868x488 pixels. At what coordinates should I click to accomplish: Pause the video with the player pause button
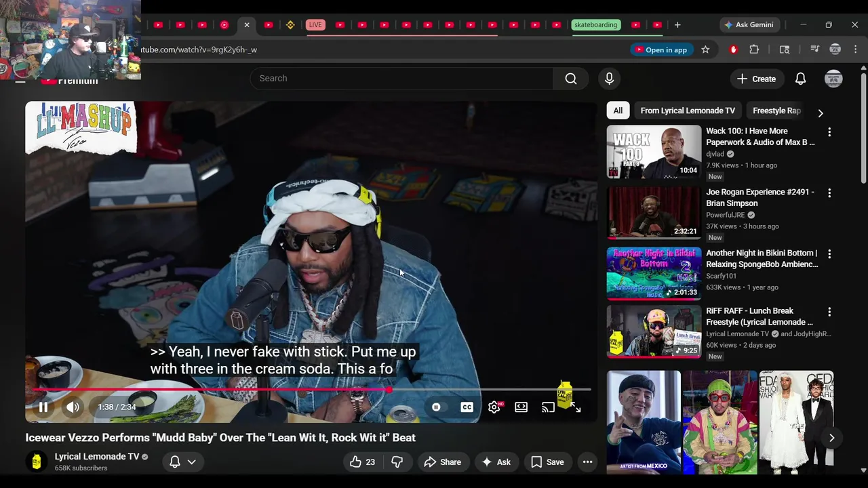[x=43, y=407]
